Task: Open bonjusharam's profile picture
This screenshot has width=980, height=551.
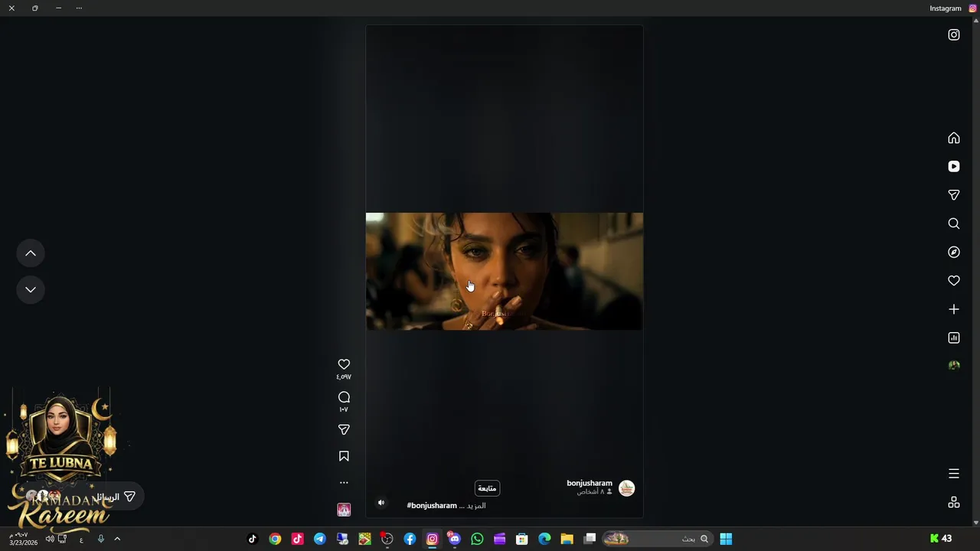Action: [x=626, y=488]
